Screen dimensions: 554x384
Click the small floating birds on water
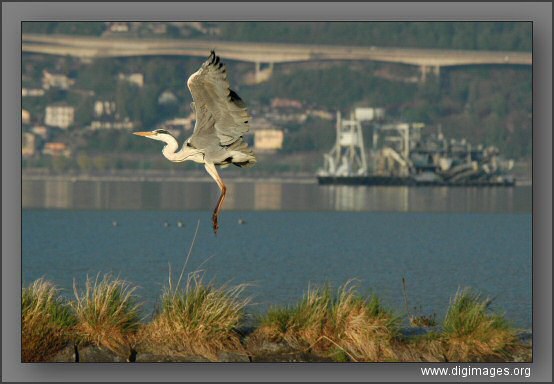(179, 223)
